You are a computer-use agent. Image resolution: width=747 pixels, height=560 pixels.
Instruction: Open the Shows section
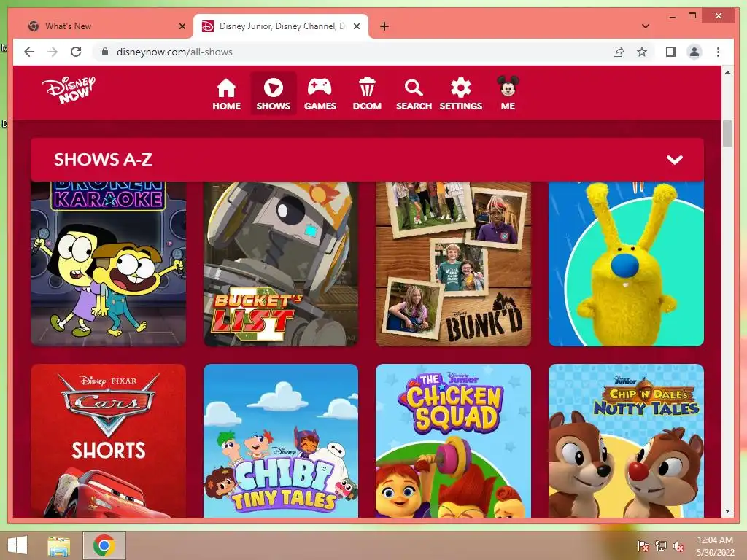(273, 94)
